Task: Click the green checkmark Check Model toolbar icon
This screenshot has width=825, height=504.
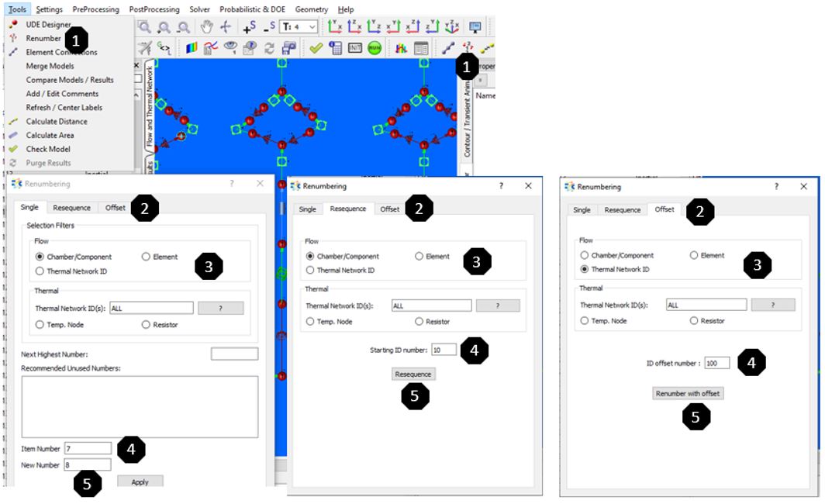Action: (x=316, y=48)
